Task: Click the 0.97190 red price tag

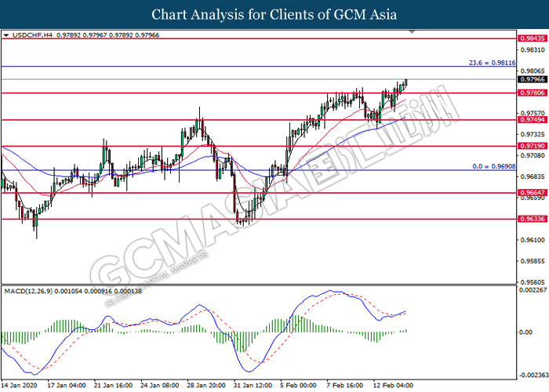Action: point(529,146)
